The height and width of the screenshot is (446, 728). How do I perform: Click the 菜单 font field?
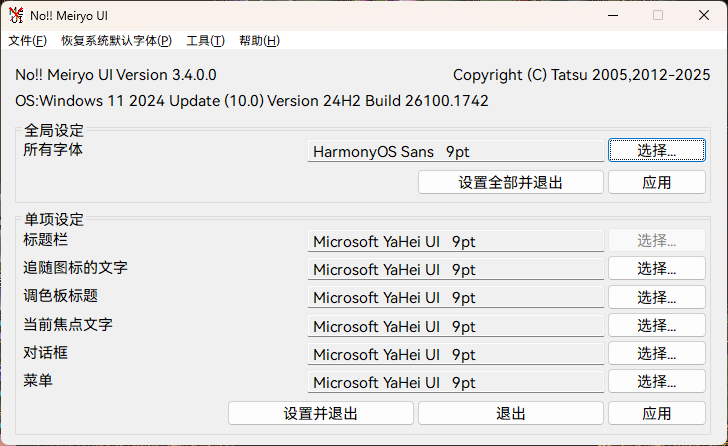(x=456, y=382)
